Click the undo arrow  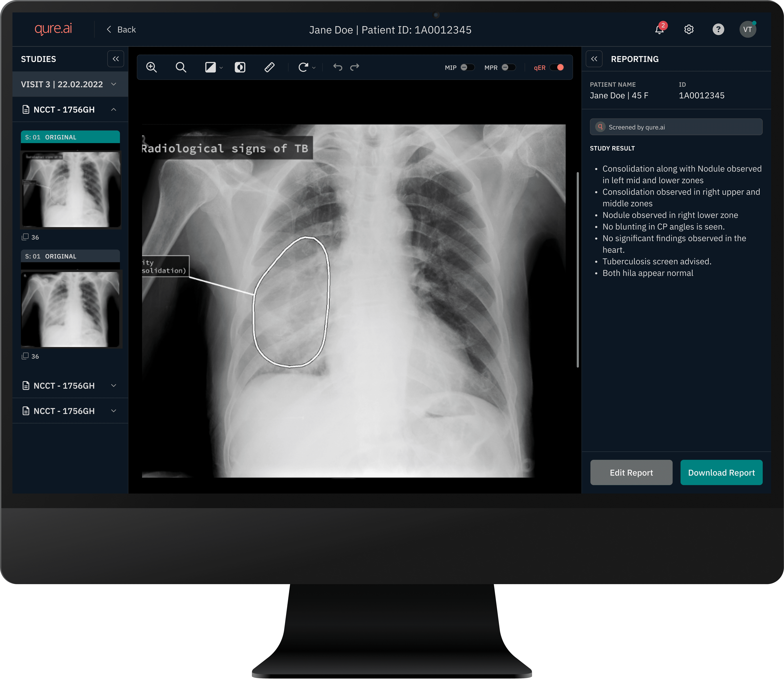point(338,67)
